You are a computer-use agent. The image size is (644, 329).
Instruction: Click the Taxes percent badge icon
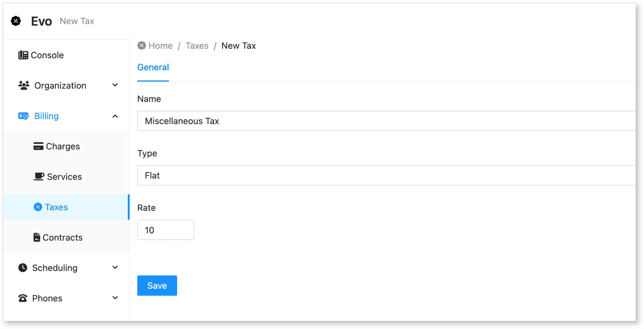point(38,207)
